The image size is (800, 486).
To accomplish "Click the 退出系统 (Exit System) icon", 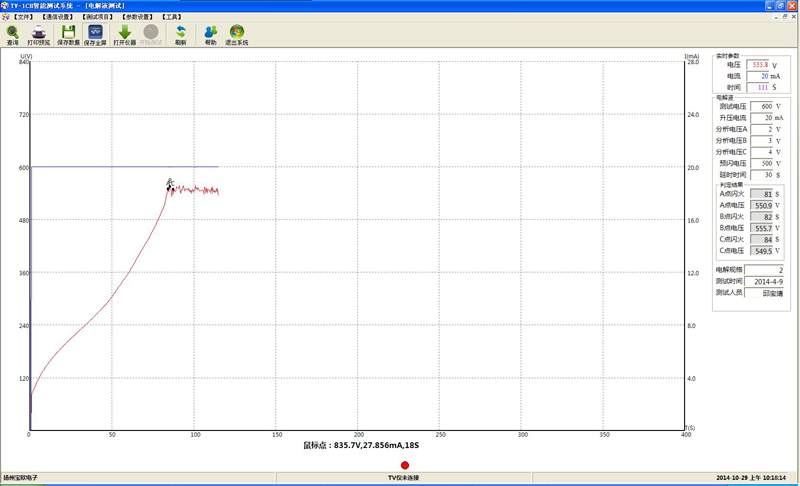I will point(237,34).
